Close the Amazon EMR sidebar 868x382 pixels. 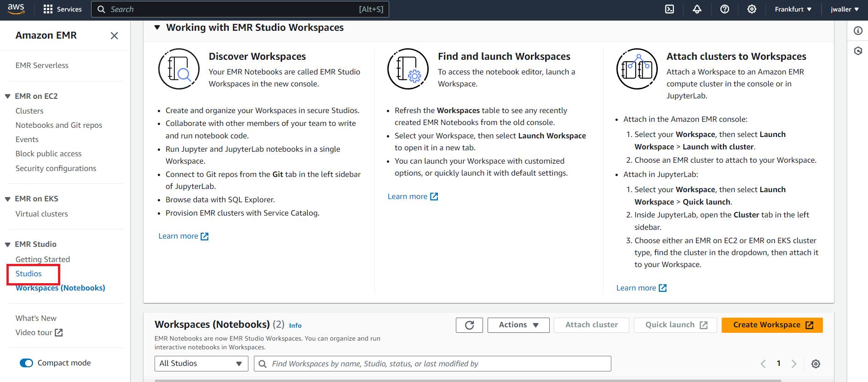tap(115, 35)
